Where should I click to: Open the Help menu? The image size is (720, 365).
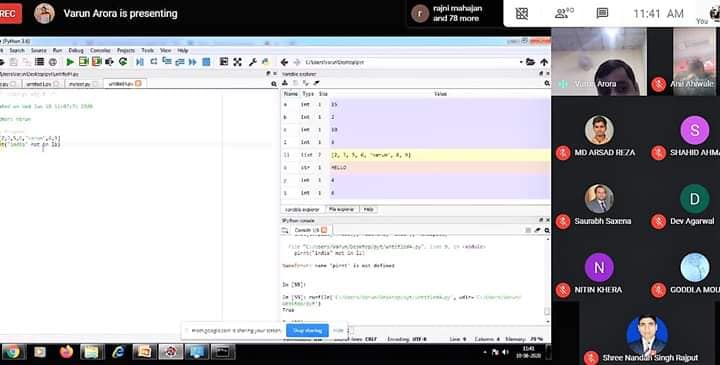tap(183, 50)
